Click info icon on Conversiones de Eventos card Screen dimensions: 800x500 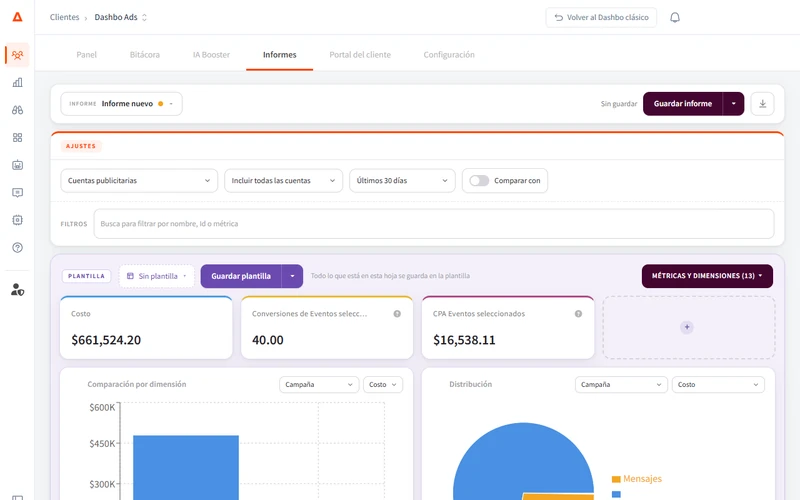(397, 314)
